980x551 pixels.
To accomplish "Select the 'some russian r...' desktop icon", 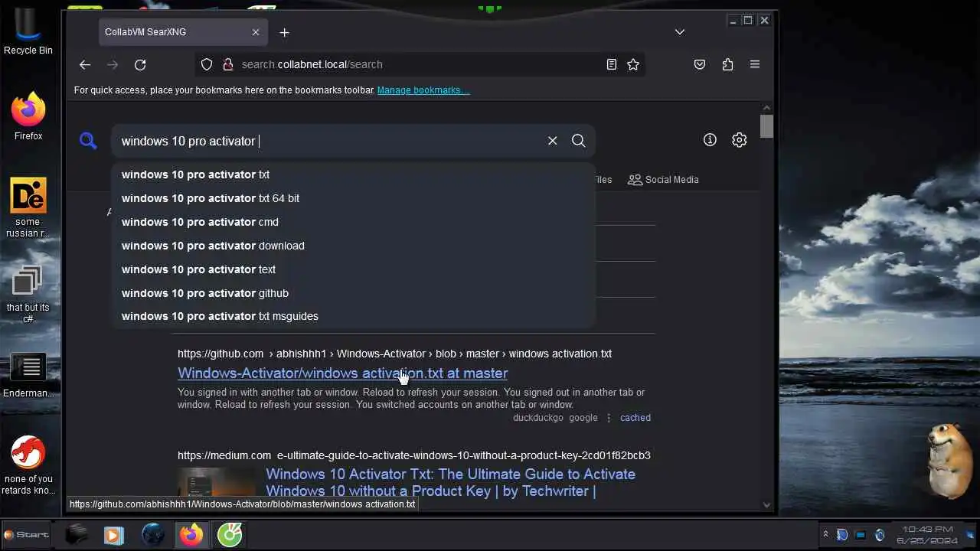I will (x=28, y=208).
